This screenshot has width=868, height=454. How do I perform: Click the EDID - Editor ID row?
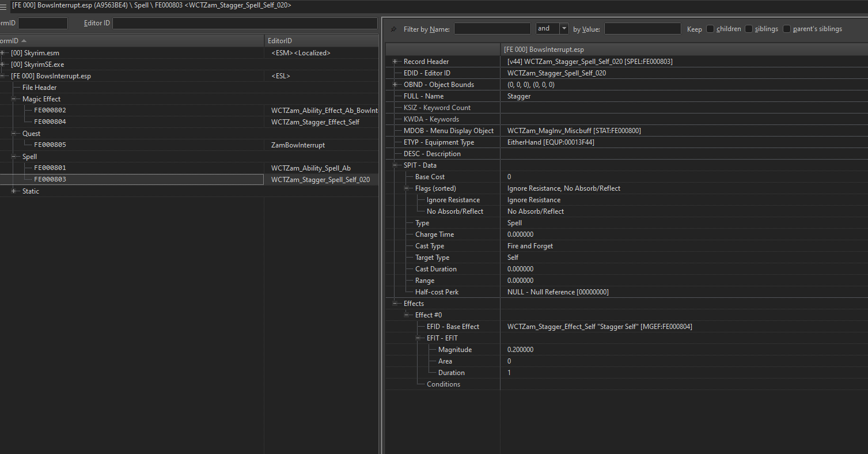click(626, 73)
